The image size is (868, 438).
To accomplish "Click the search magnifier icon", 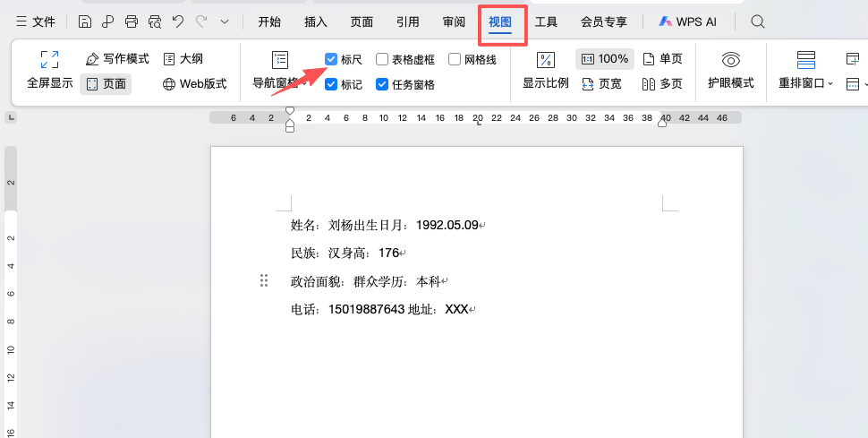I will point(758,21).
